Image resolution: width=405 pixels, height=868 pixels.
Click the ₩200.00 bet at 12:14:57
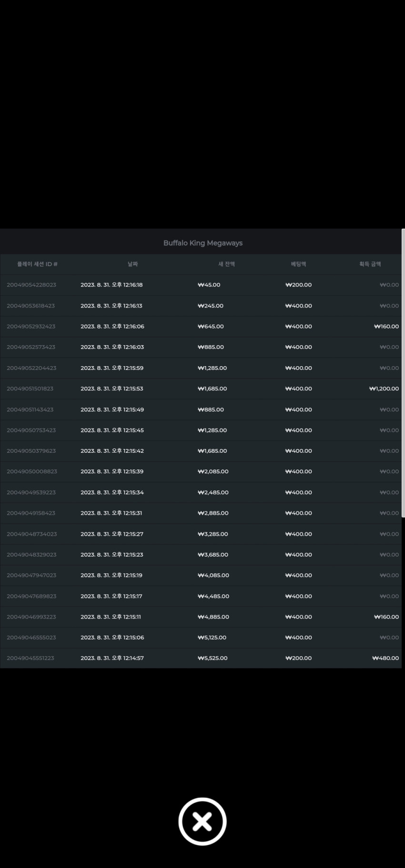[x=299, y=658]
